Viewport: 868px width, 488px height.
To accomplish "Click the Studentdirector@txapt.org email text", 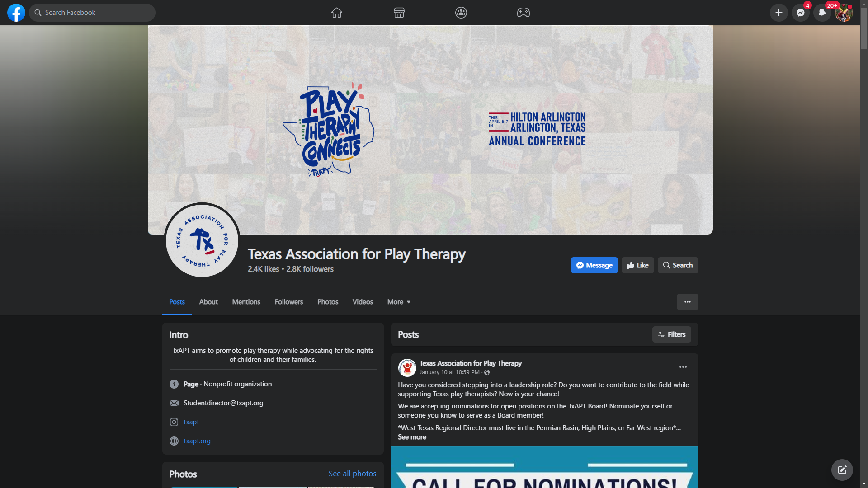I will point(223,403).
